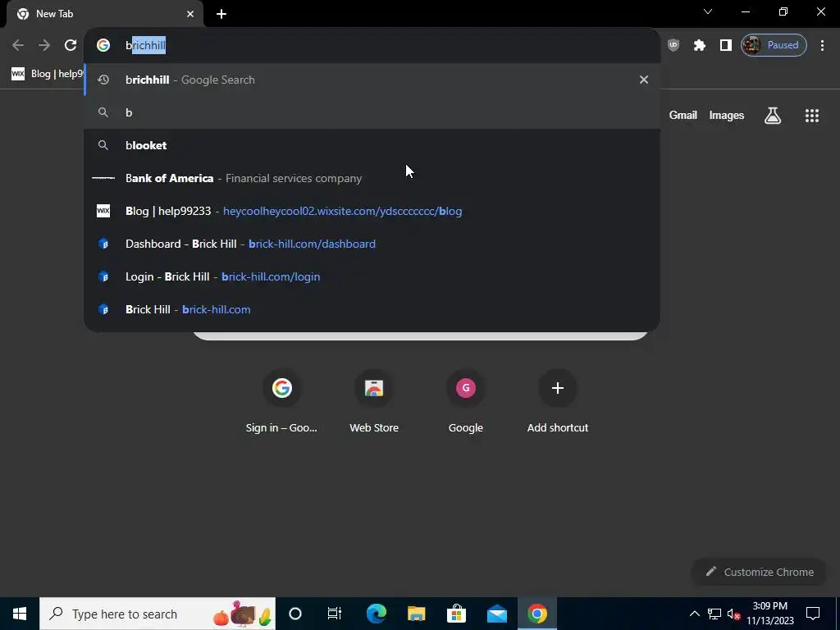Select the plain 'b' search suggestion

(x=372, y=112)
